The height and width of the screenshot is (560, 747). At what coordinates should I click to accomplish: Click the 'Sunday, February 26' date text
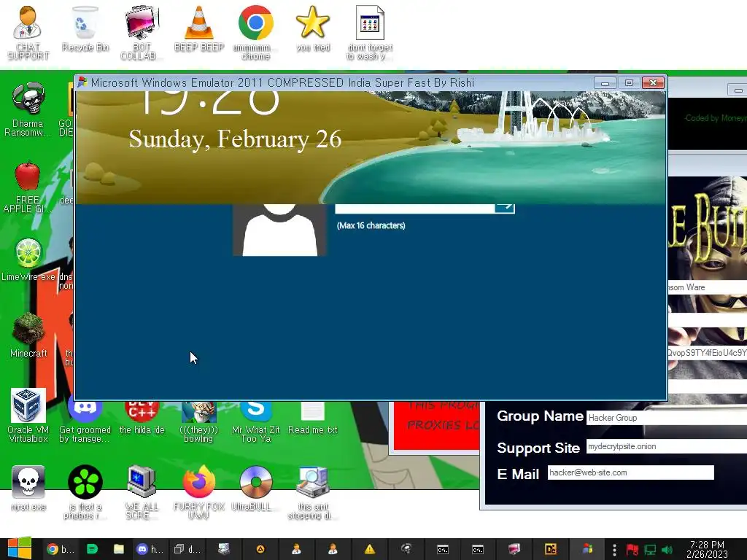pos(235,139)
